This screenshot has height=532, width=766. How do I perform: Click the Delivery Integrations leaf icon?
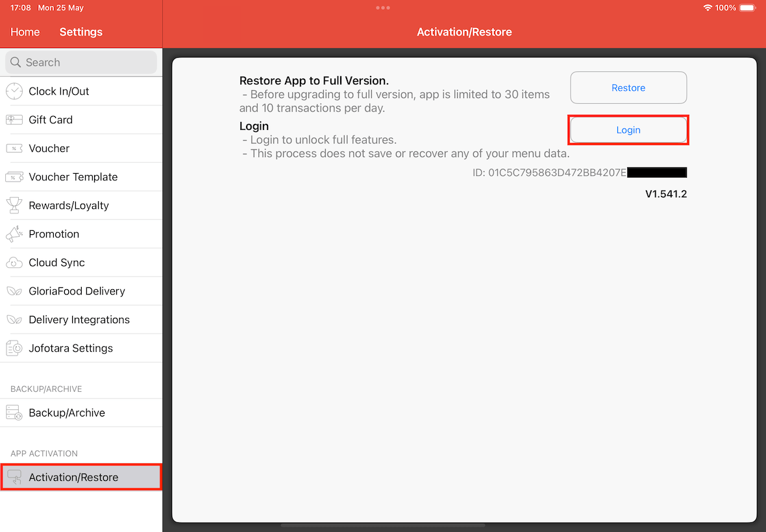point(14,320)
